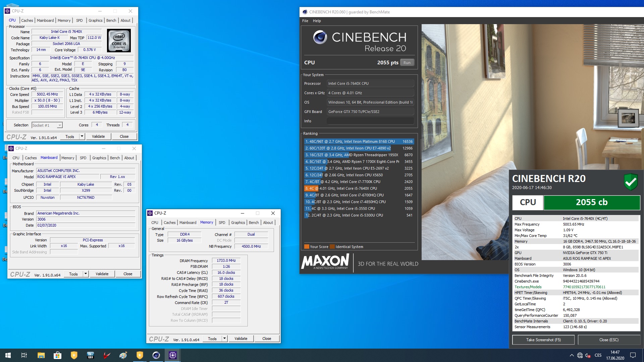Switch to CPU-Z via its purple taskbar icon
This screenshot has width=644, height=362.
pos(172,355)
